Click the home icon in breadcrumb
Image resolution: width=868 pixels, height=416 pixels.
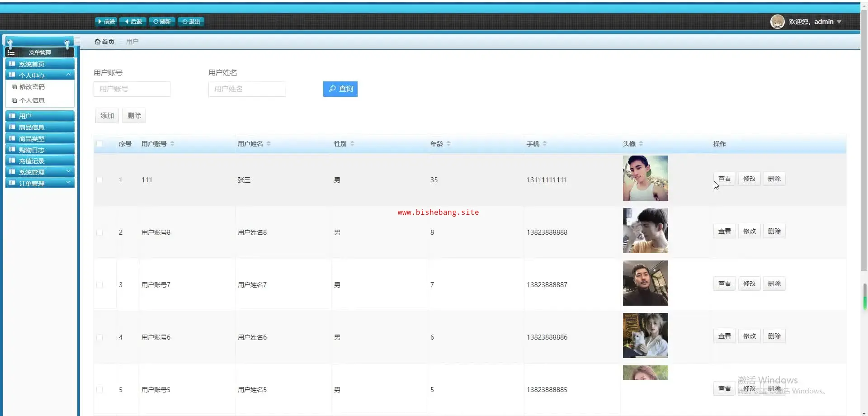point(97,42)
